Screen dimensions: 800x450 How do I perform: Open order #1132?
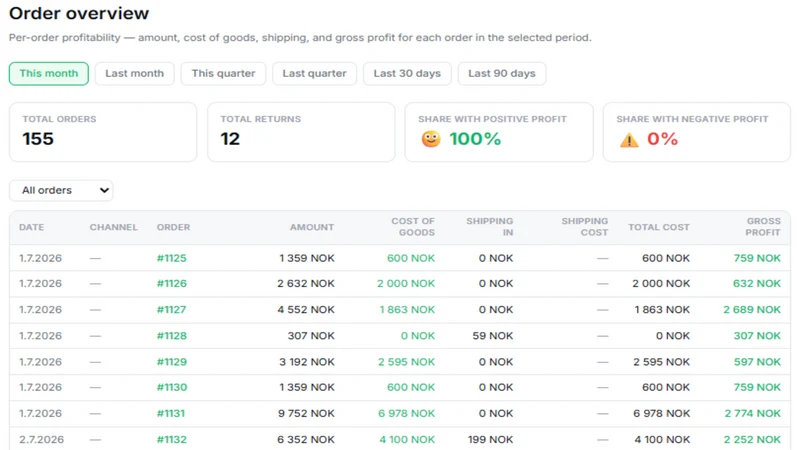point(171,439)
